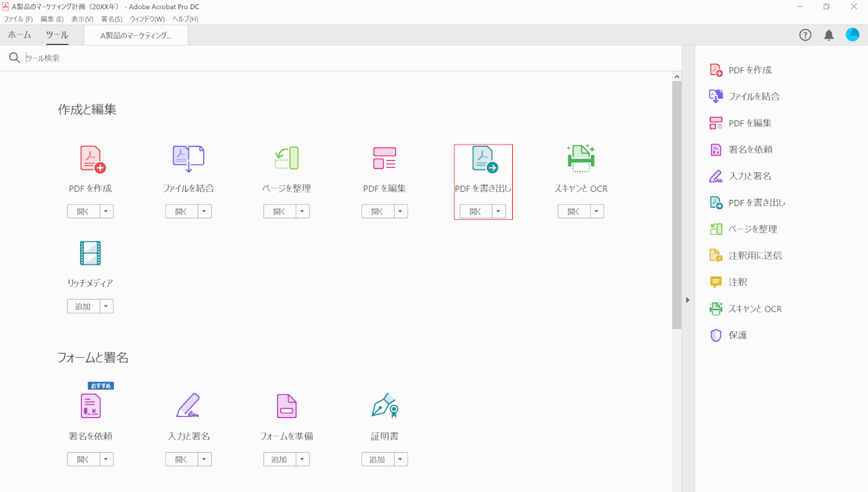Viewport: 868px width, 492px height.
Task: Click 追加 button under フォームを準備
Action: click(x=279, y=459)
